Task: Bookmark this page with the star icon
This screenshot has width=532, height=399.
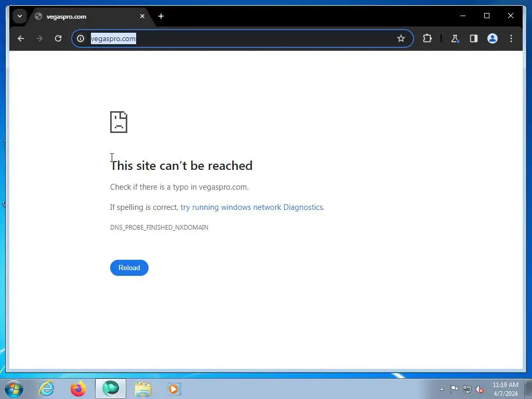Action: pos(401,38)
